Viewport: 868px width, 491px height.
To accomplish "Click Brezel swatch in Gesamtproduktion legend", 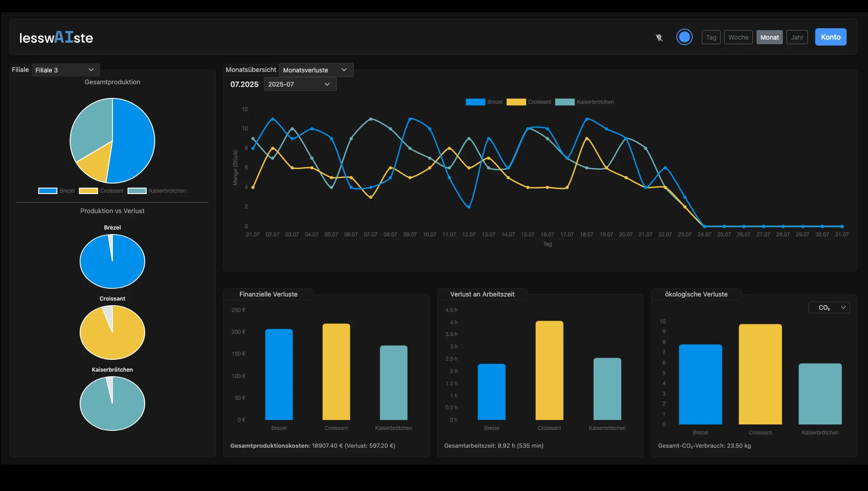I will (48, 191).
